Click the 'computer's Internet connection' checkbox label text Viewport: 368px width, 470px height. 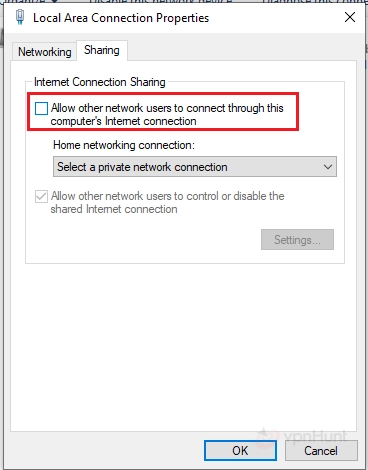[x=123, y=121]
